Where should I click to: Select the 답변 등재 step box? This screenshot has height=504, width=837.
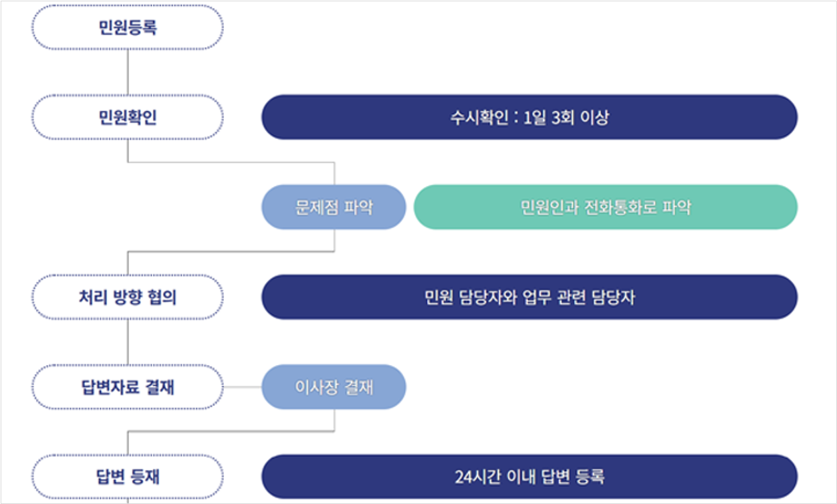pyautogui.click(x=127, y=477)
